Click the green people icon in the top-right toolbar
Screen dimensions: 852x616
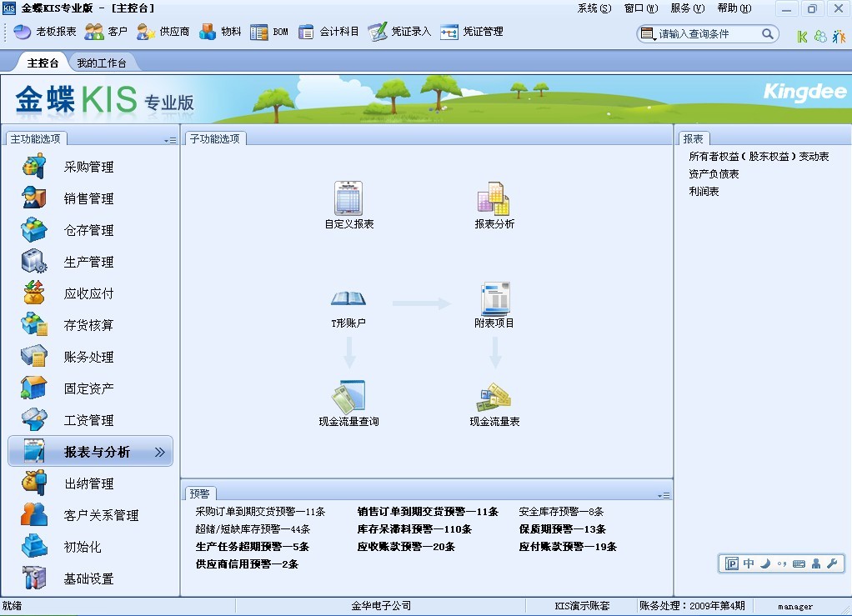pos(820,37)
